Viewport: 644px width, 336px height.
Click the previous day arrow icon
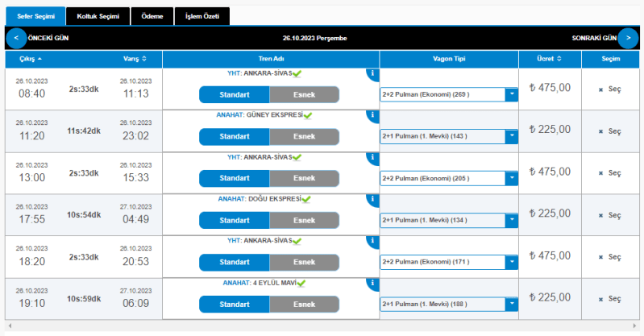[16, 37]
